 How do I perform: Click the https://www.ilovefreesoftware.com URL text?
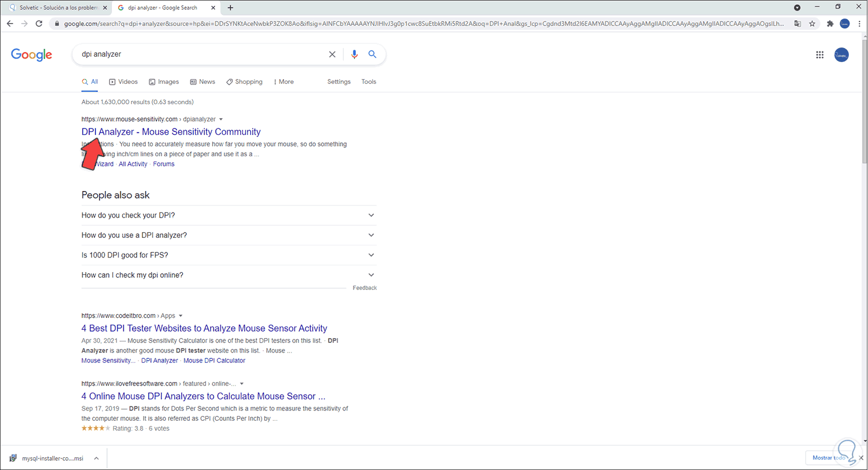[129, 383]
